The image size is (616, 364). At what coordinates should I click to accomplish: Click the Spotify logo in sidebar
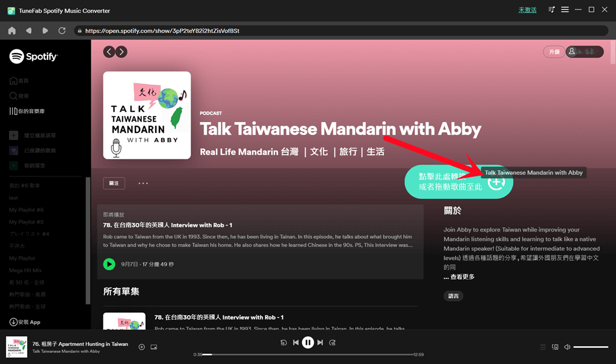coord(34,57)
